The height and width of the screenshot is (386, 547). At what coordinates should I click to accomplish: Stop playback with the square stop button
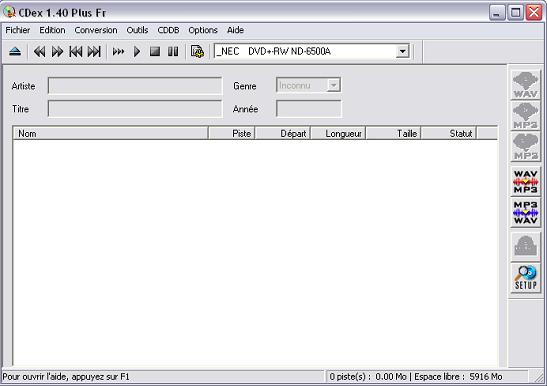tap(155, 52)
